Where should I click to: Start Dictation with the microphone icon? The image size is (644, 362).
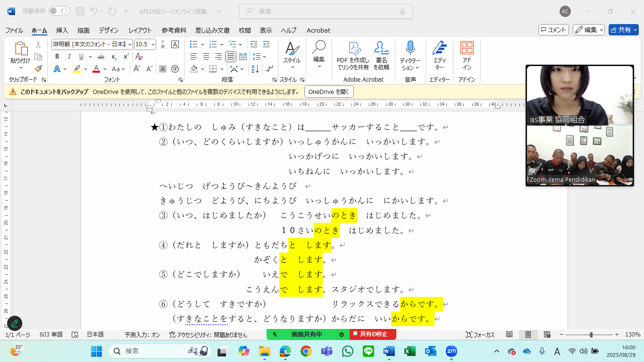pos(410,56)
